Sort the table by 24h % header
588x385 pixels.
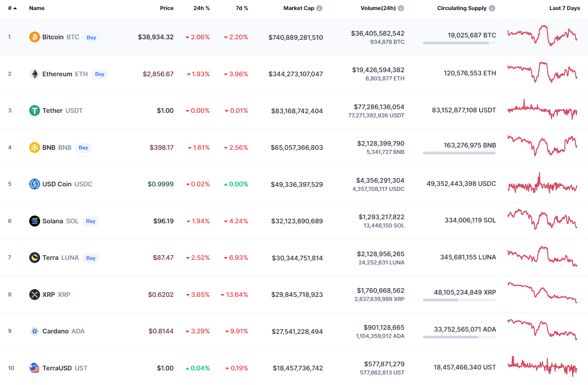point(201,8)
